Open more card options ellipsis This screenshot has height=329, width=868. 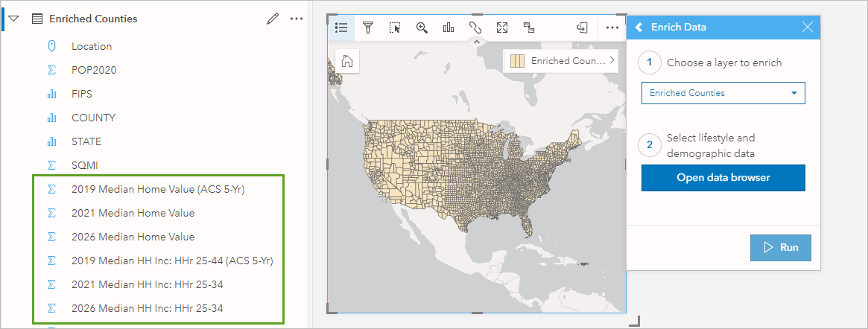612,28
